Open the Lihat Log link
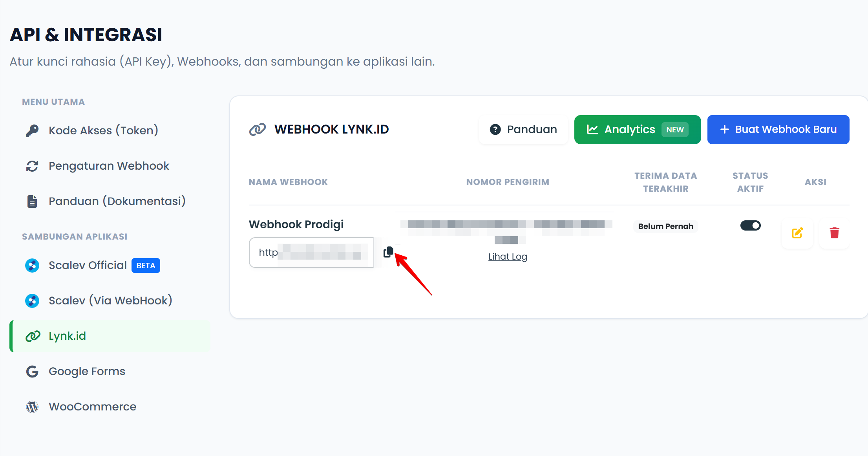Screen dimensions: 868x456 [508, 256]
